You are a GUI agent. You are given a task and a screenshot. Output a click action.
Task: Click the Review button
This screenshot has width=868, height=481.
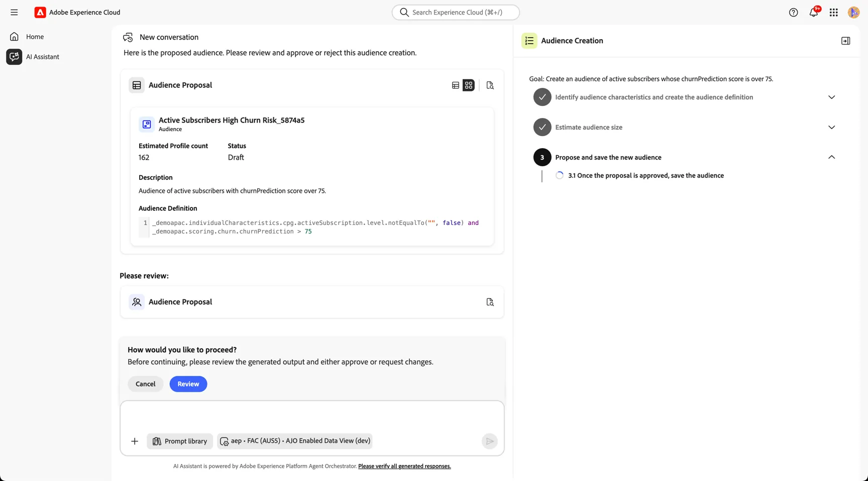(188, 384)
